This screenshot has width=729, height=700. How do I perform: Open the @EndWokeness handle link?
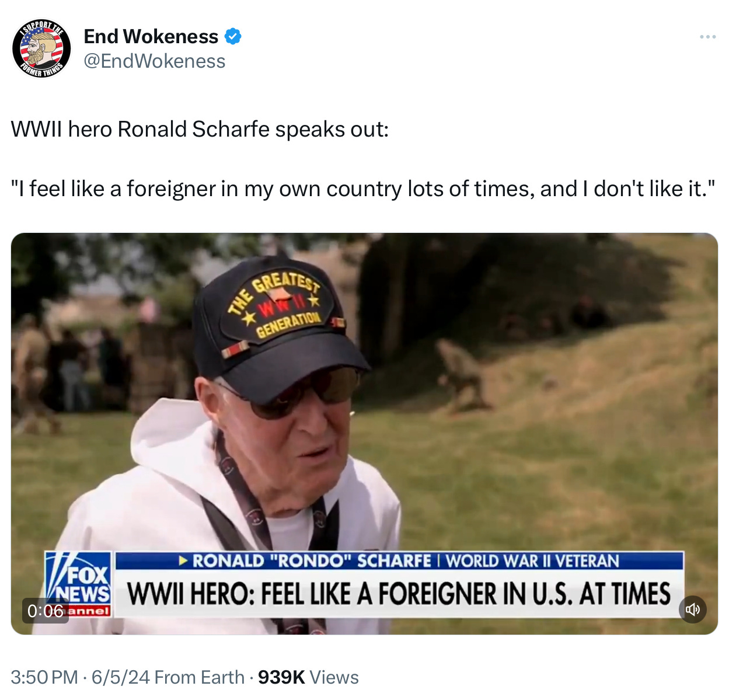point(154,61)
